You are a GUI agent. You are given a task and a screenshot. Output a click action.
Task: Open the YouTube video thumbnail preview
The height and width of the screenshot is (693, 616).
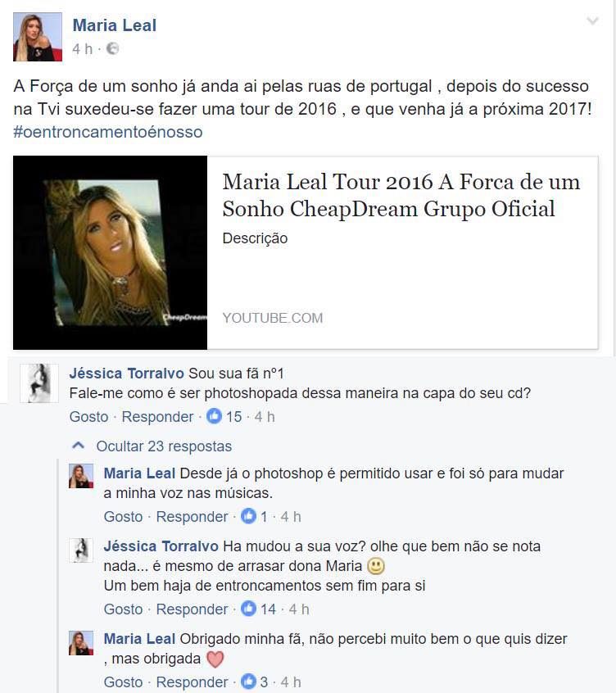pos(110,252)
